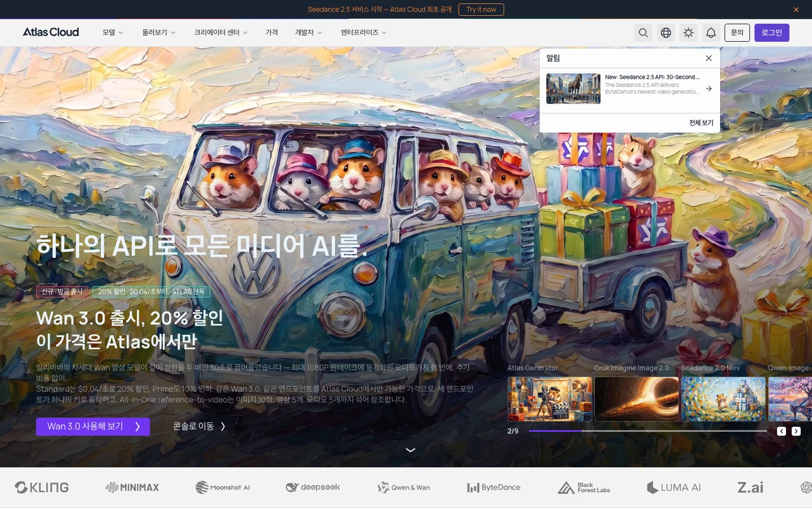Viewport: 812px width, 508px height.
Task: Click the 20% 할인 ATLAS 단독 badge
Action: [x=151, y=291]
